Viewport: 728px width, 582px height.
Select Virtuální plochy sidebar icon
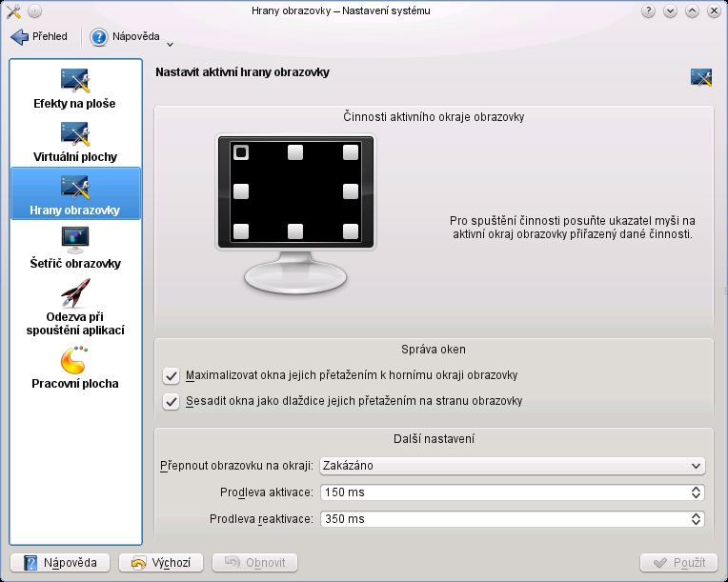coord(74,133)
